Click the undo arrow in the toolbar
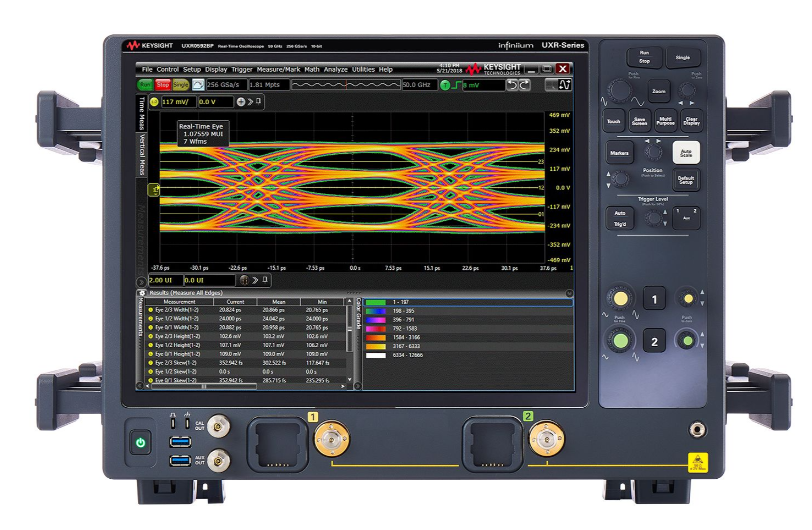Screen dimensions: 812x530 click(512, 85)
